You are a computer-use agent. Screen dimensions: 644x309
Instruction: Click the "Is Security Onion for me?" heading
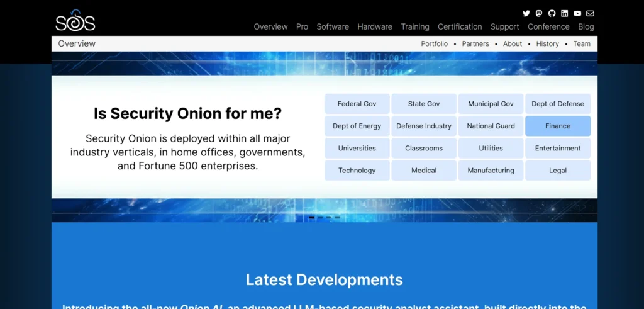coord(187,113)
